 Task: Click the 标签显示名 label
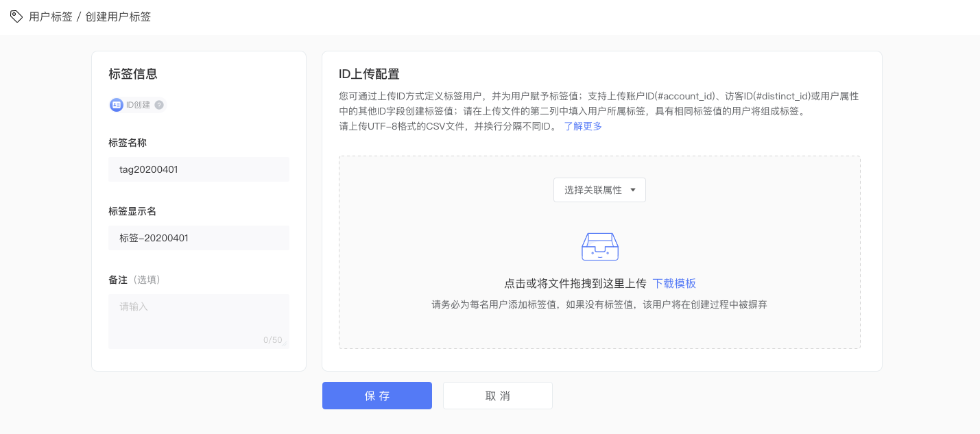pos(132,211)
